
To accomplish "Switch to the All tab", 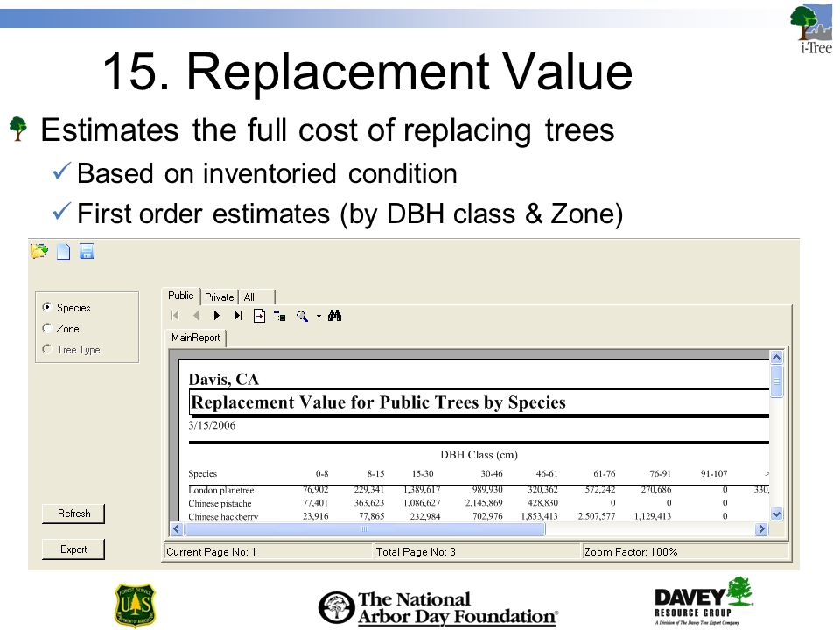I will click(x=257, y=297).
